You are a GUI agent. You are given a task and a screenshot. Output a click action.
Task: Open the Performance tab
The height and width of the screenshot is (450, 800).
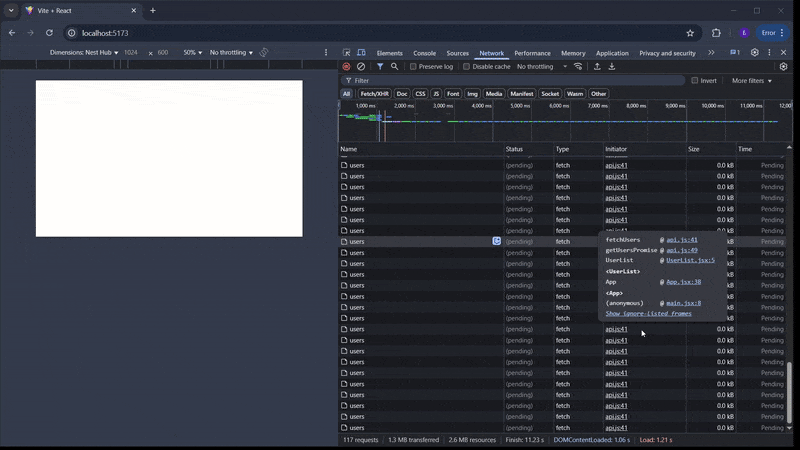pyautogui.click(x=532, y=53)
